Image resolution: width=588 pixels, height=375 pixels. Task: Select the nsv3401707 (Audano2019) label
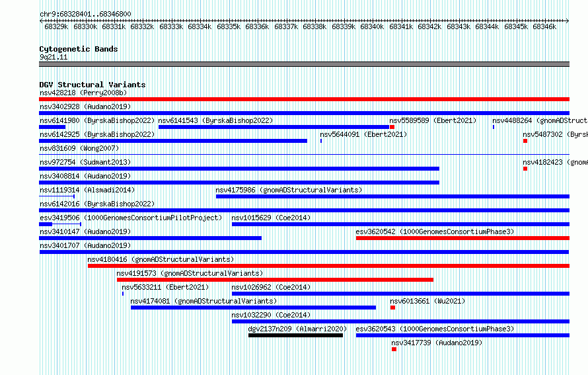point(85,245)
